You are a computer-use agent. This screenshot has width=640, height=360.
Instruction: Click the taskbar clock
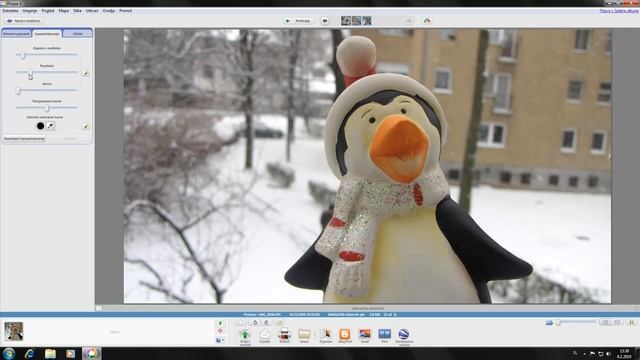[x=624, y=353]
